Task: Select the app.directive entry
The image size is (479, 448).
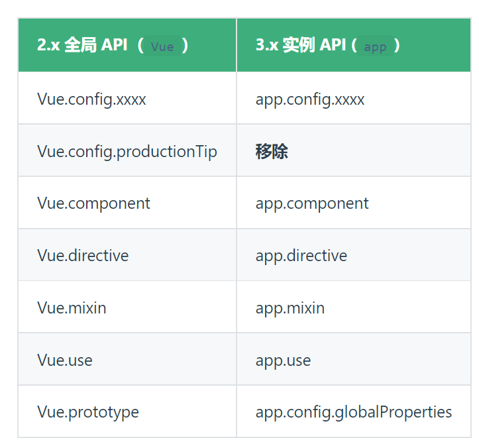Action: pyautogui.click(x=301, y=255)
